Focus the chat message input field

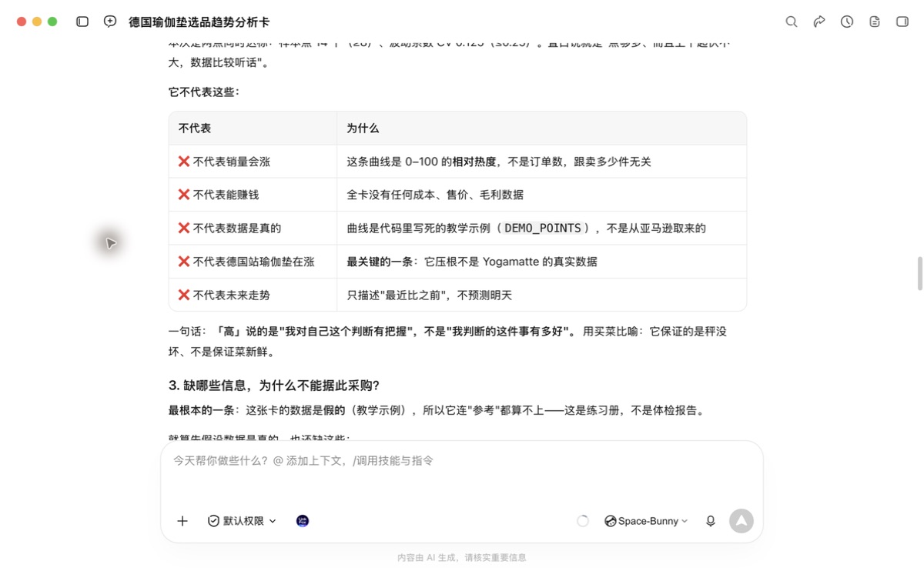click(462, 461)
